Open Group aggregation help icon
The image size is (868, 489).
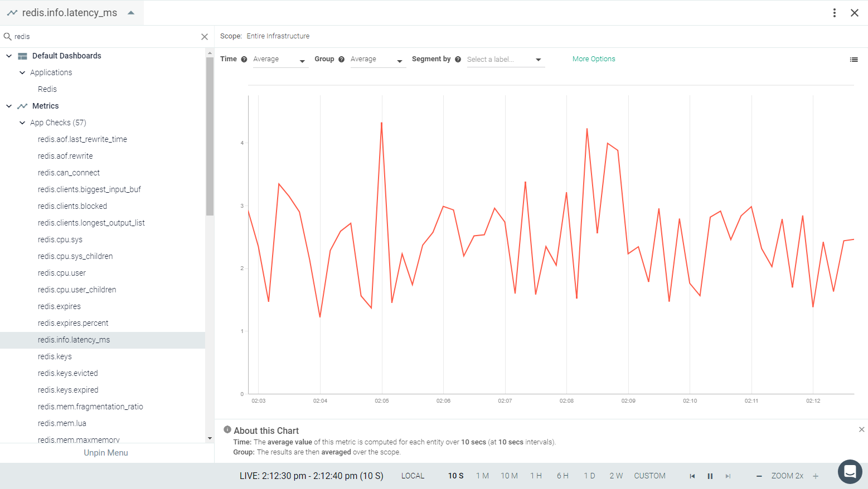pos(342,60)
